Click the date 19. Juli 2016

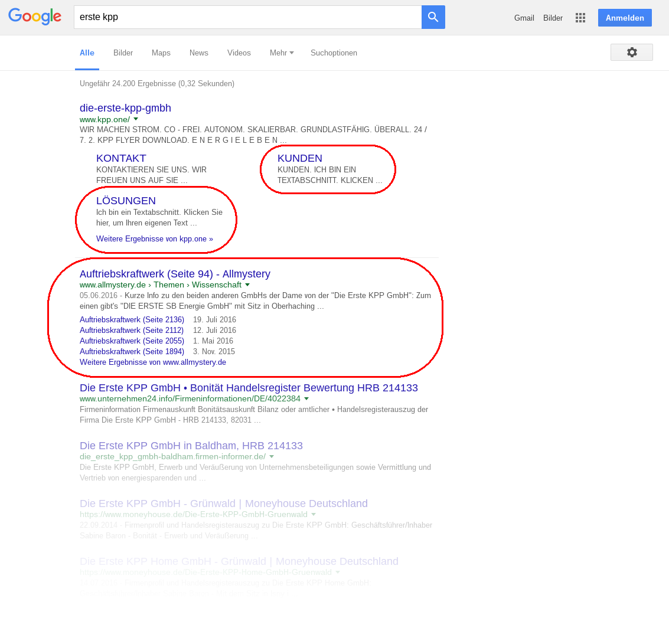[214, 319]
